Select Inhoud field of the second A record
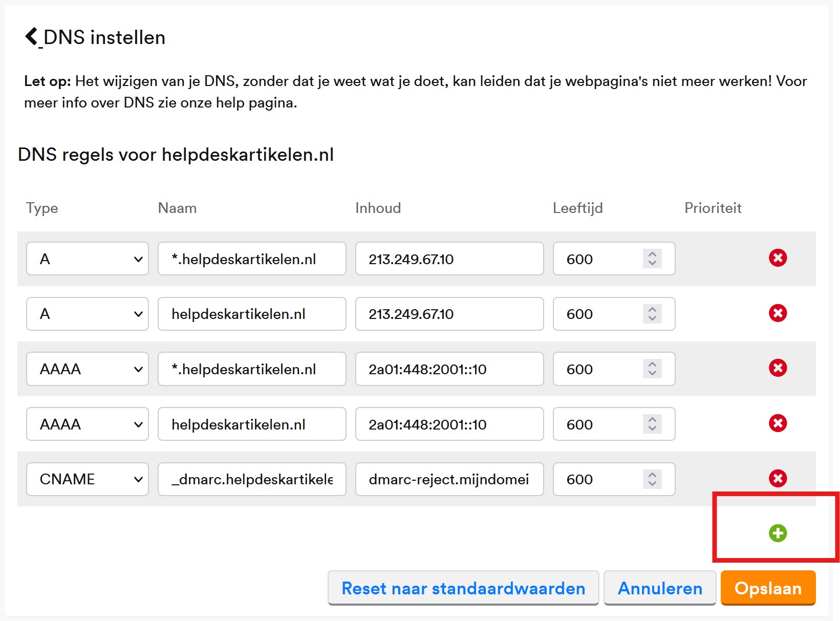The height and width of the screenshot is (621, 840). coord(449,314)
